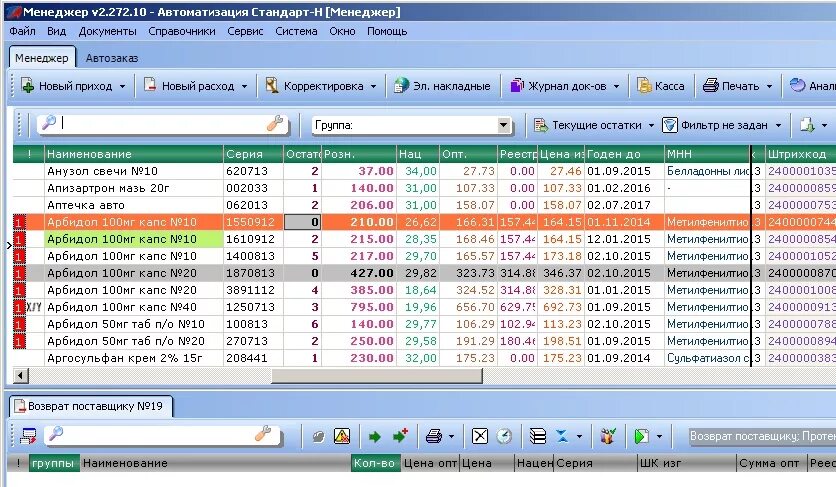Expand the Журнал док-ов dropdown arrow
Viewport: 836px width, 487px height.
tap(616, 86)
